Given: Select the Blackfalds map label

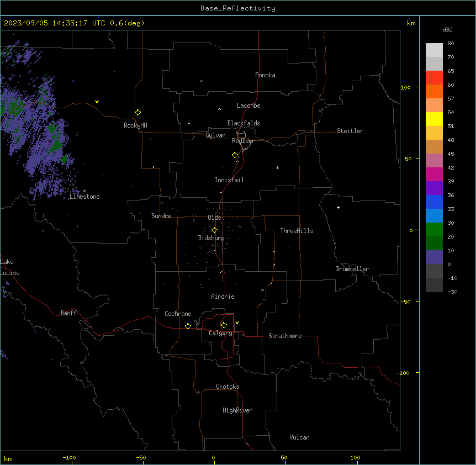Looking at the screenshot, I should tap(244, 123).
